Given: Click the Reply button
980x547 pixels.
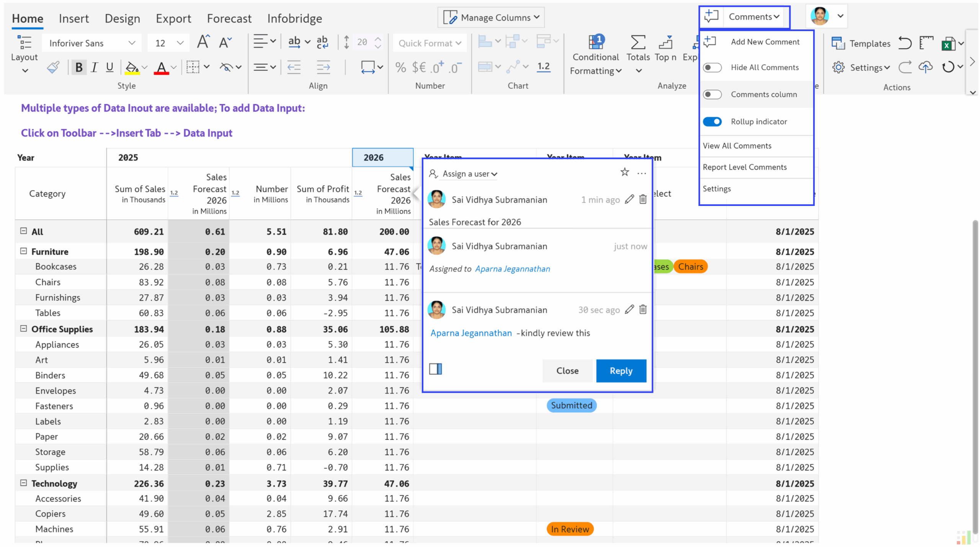Looking at the screenshot, I should pos(621,371).
